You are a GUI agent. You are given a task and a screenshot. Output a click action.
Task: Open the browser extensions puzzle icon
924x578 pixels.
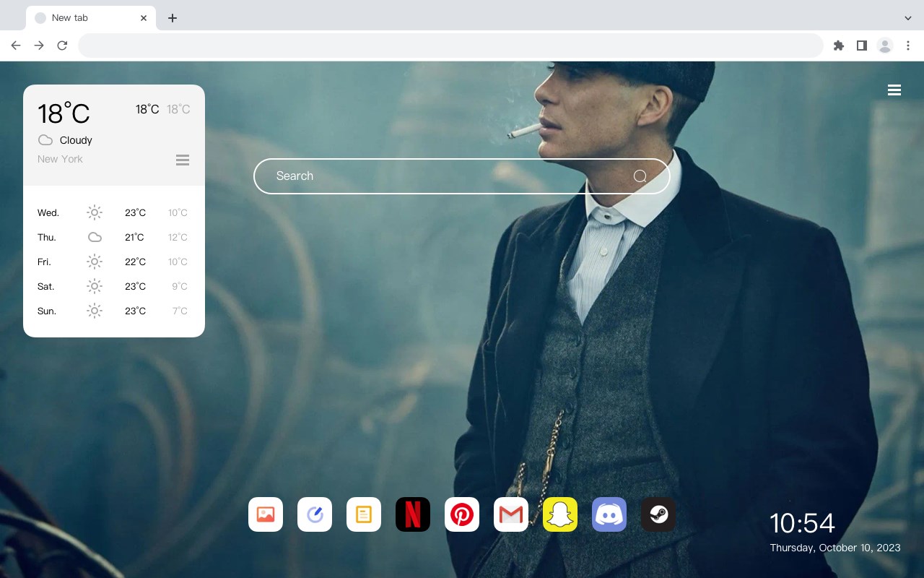[839, 46]
